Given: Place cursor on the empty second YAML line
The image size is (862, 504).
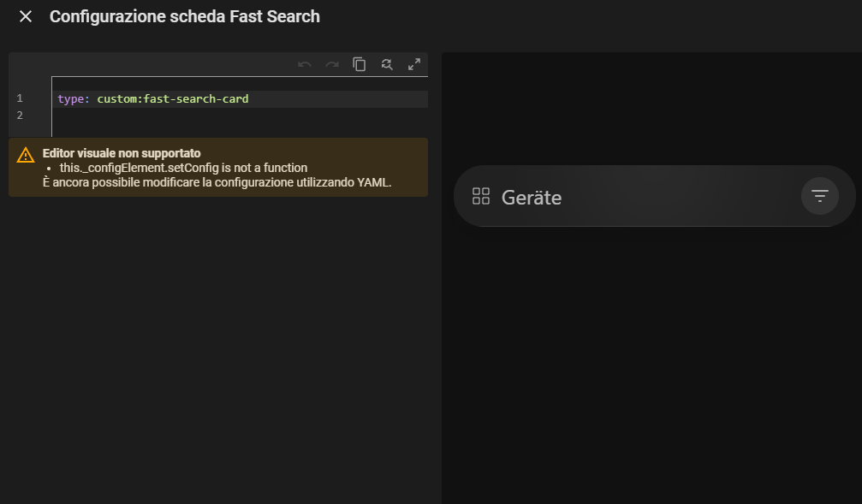Looking at the screenshot, I should pos(240,116).
